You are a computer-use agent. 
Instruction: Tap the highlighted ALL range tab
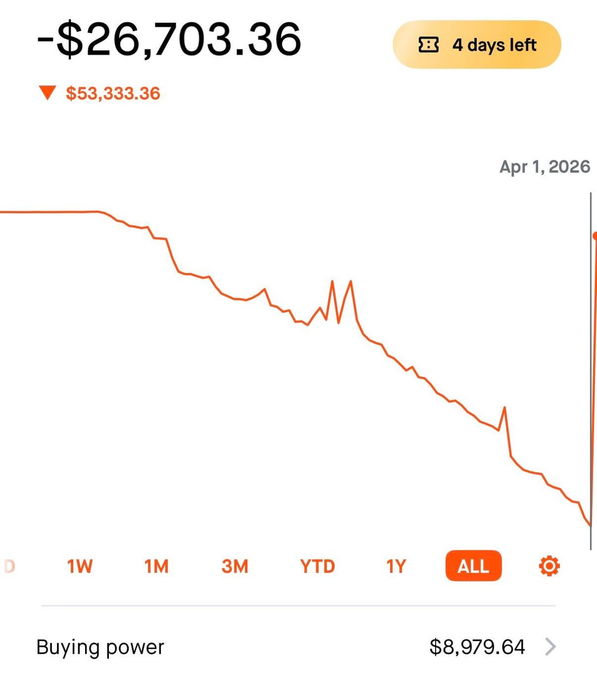473,566
